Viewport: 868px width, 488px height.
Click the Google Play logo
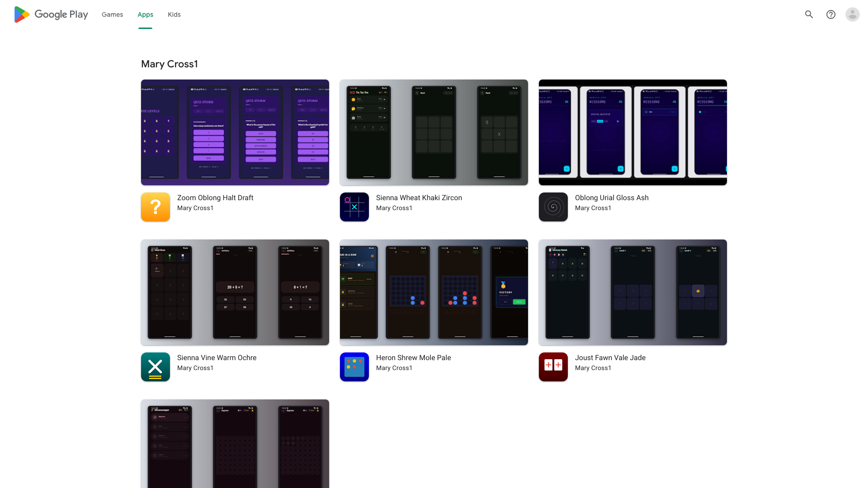pyautogui.click(x=51, y=14)
